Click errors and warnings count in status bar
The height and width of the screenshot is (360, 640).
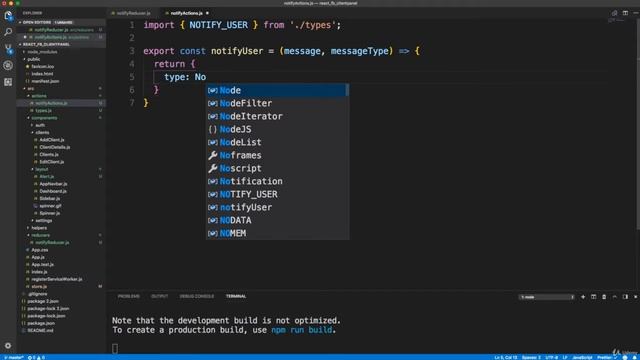36,358
